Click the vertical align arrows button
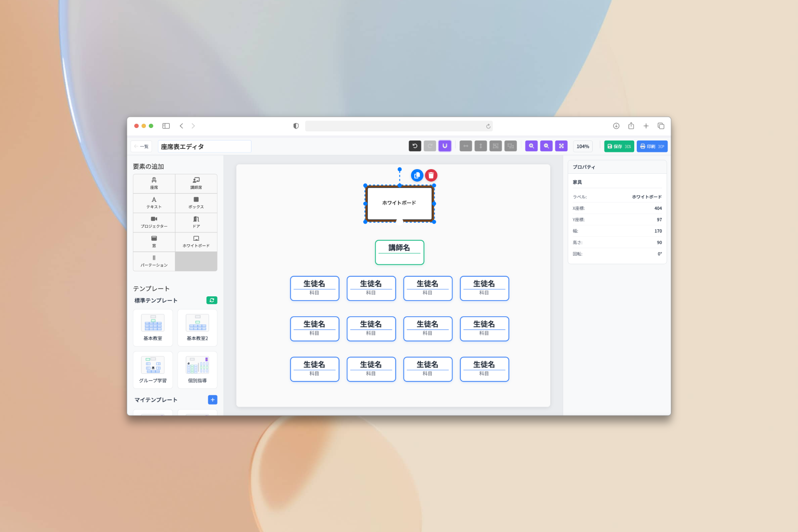Screen dimensions: 798x532 [x=480, y=146]
